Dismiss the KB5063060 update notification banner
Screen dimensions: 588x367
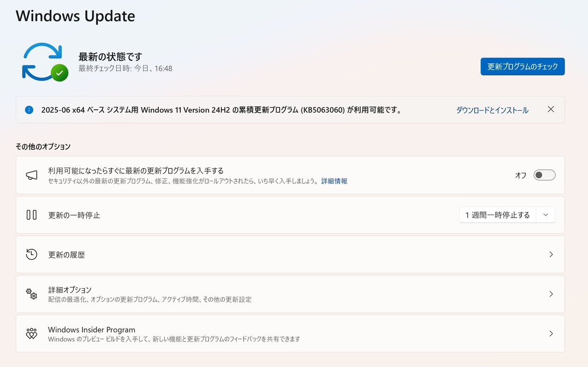coord(551,109)
